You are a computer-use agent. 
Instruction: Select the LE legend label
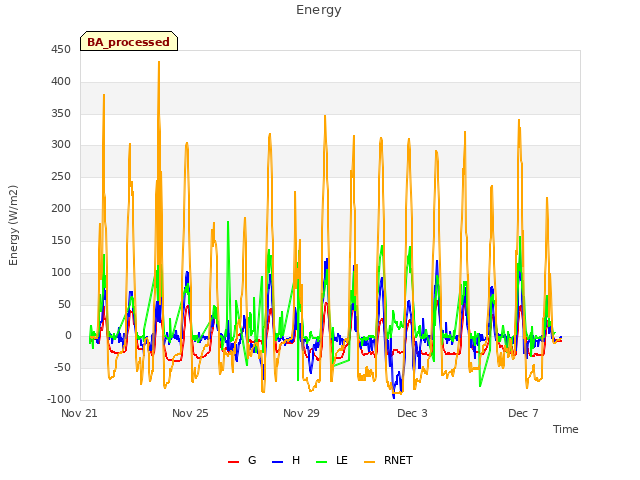[x=342, y=460]
